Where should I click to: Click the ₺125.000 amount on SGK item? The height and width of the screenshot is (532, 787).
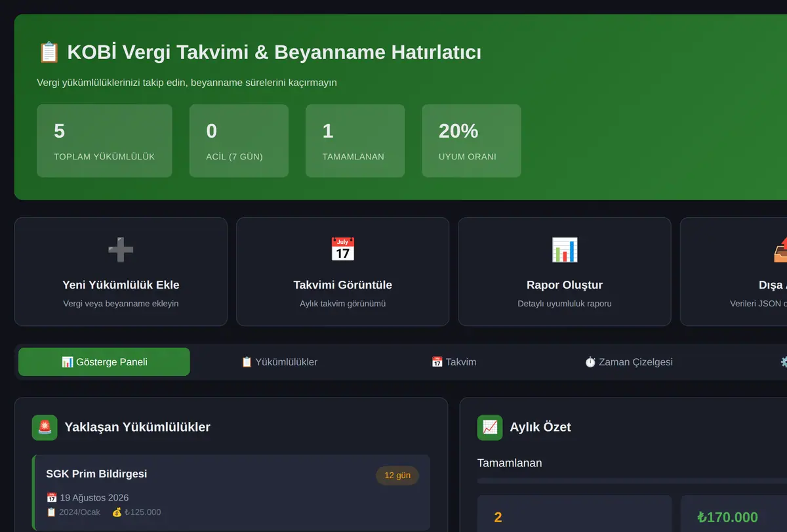coord(142,512)
